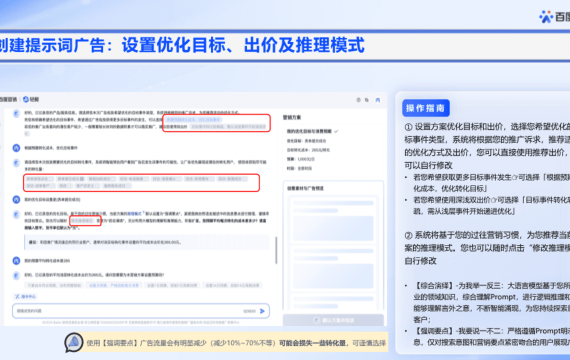570x360 pixels.
Task: Choose the 根据预期转化成本 suggestion chip
Action: click(194, 119)
